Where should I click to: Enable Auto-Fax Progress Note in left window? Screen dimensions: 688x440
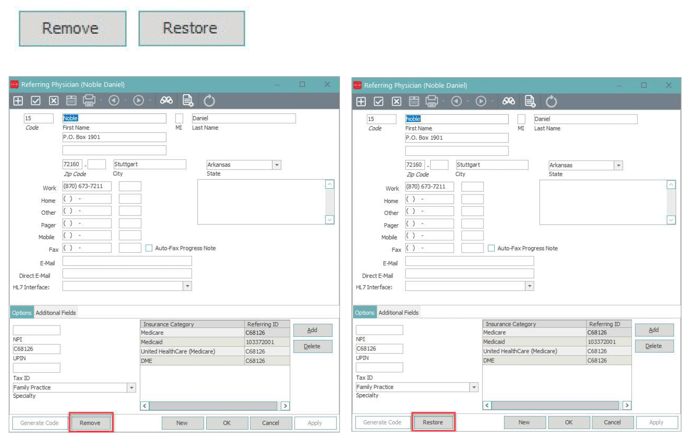[x=149, y=248]
